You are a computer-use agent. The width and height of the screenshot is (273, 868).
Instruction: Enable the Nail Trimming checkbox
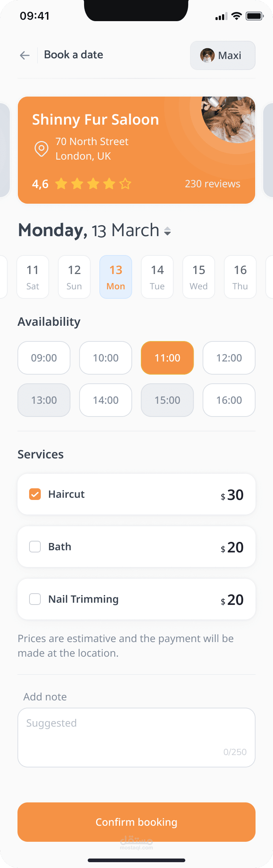point(35,599)
